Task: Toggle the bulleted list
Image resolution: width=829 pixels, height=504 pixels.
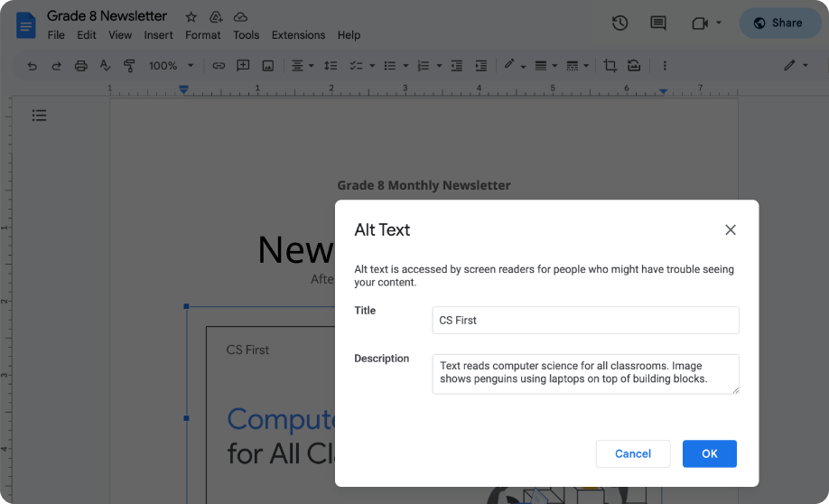Action: [389, 66]
